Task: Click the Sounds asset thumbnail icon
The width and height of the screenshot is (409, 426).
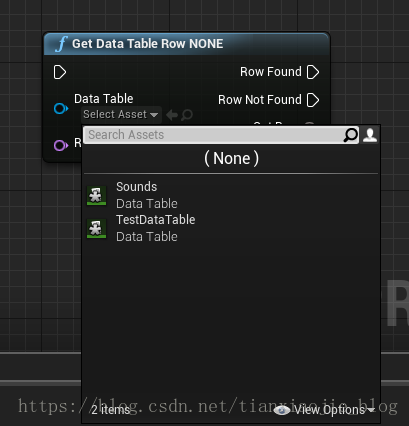Action: tap(96, 195)
